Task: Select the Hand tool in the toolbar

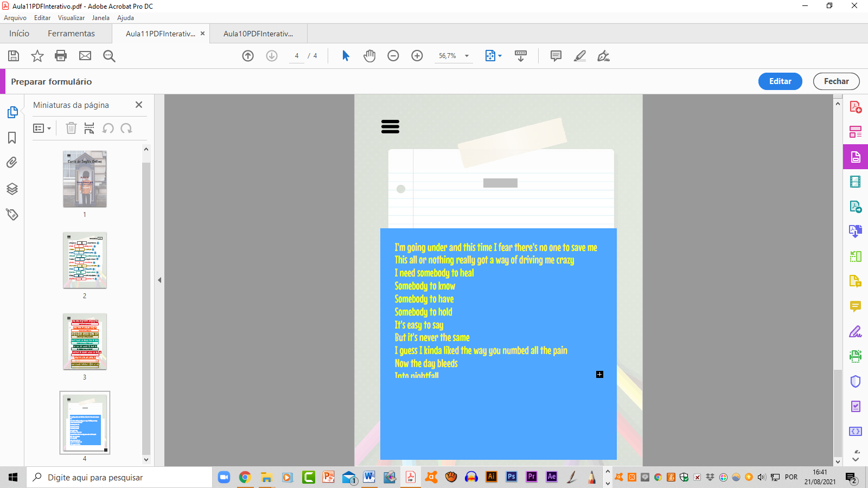Action: [x=369, y=55]
